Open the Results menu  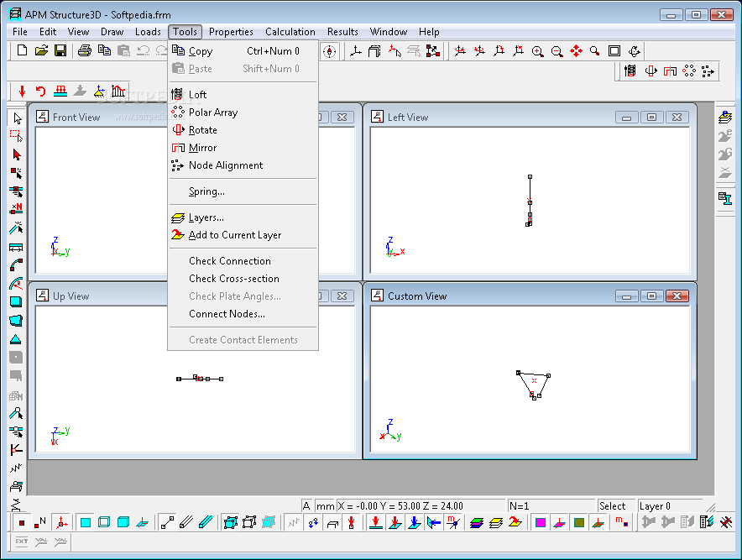pos(342,32)
